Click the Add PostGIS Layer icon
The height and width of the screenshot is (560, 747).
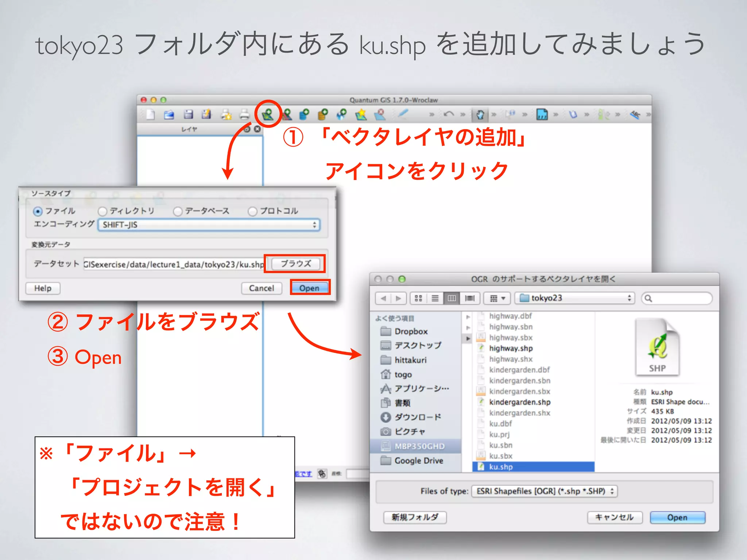[x=304, y=114]
